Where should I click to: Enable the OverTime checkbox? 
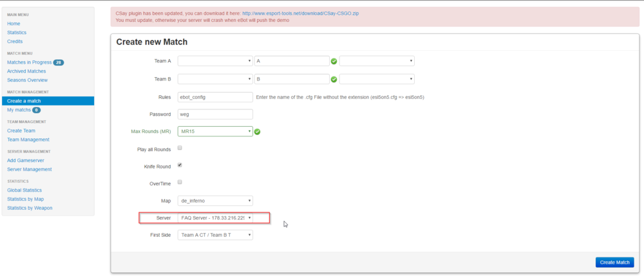coord(180,182)
